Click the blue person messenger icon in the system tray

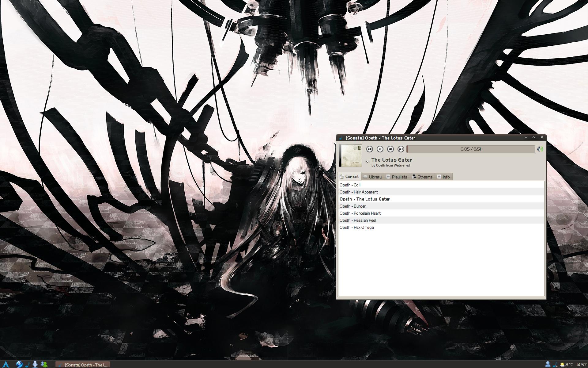click(548, 364)
